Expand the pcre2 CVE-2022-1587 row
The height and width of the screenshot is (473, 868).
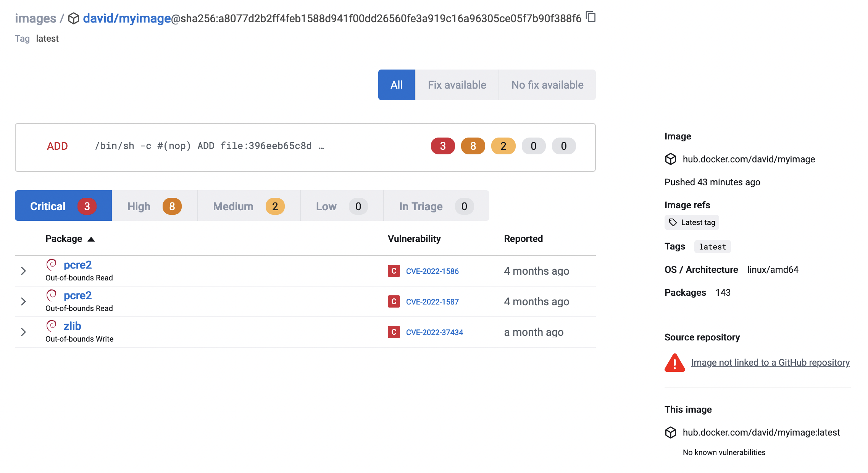click(23, 301)
